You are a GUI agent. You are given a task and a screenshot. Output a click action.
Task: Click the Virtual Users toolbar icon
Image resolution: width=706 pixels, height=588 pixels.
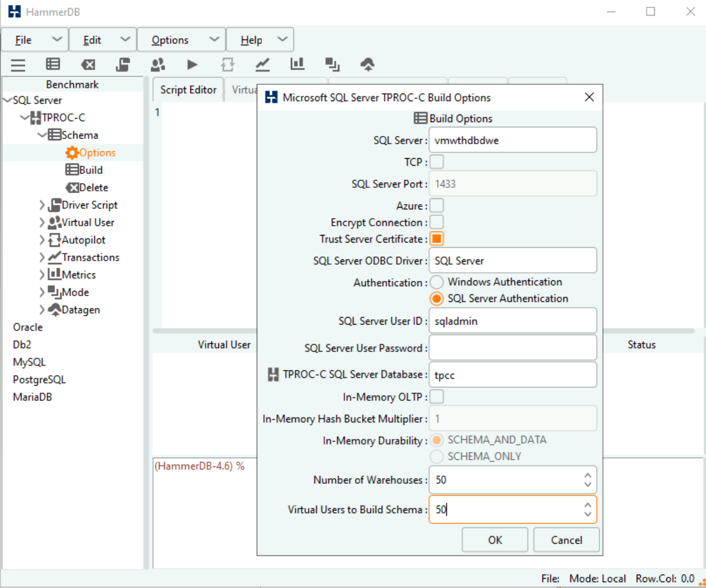158,65
